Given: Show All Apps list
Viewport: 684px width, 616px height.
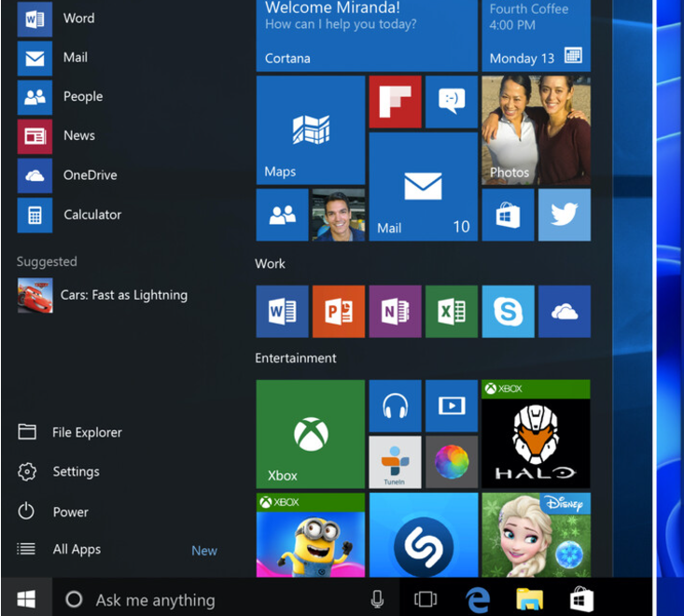Looking at the screenshot, I should click(x=59, y=549).
